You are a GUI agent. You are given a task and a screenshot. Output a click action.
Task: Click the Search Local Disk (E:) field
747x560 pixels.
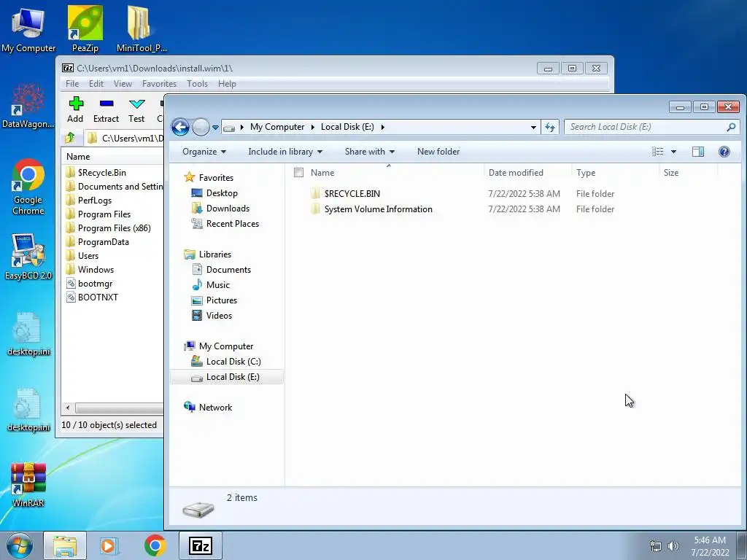point(651,127)
